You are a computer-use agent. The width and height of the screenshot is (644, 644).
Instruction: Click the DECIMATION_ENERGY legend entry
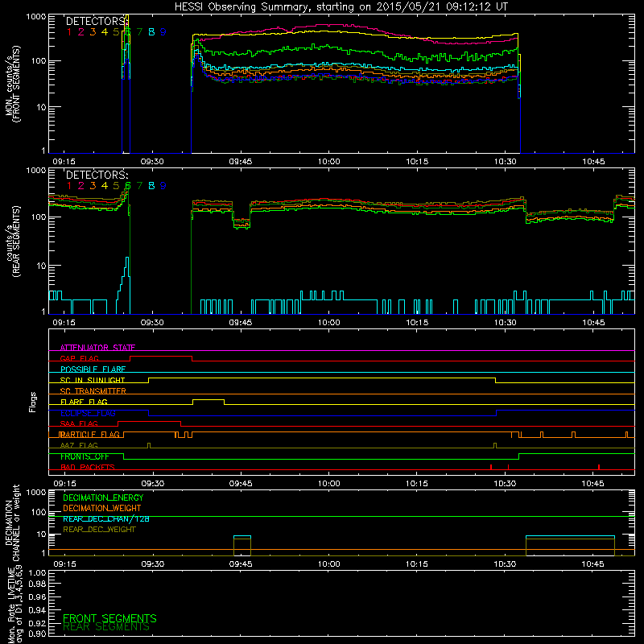pyautogui.click(x=103, y=497)
